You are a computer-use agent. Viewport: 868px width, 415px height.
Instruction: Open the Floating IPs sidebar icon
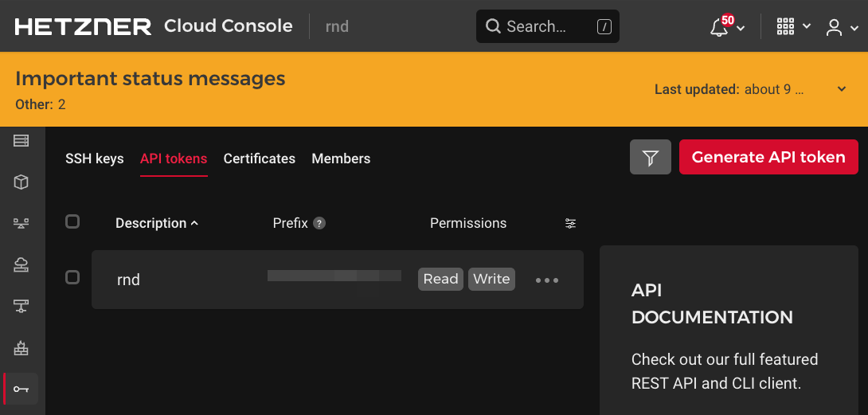21,264
